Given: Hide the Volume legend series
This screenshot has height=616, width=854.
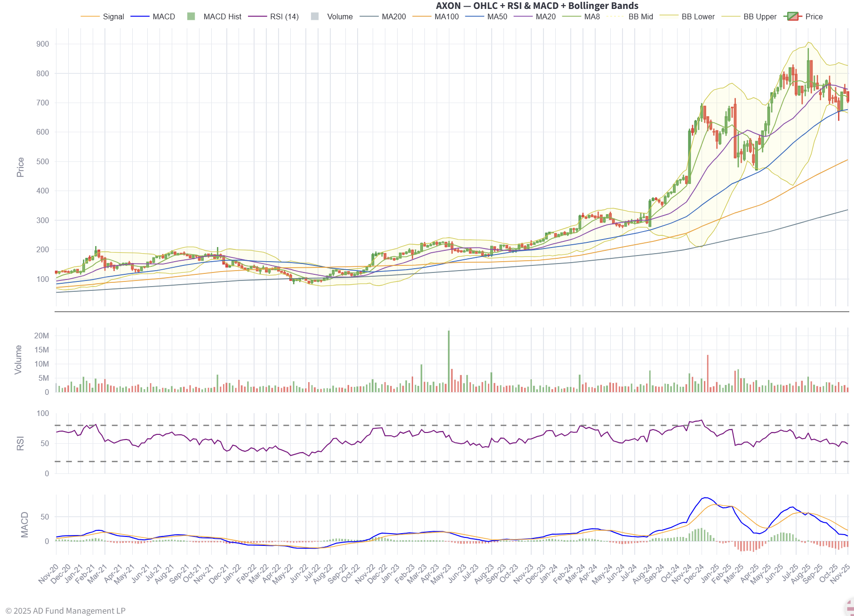Looking at the screenshot, I should [332, 16].
